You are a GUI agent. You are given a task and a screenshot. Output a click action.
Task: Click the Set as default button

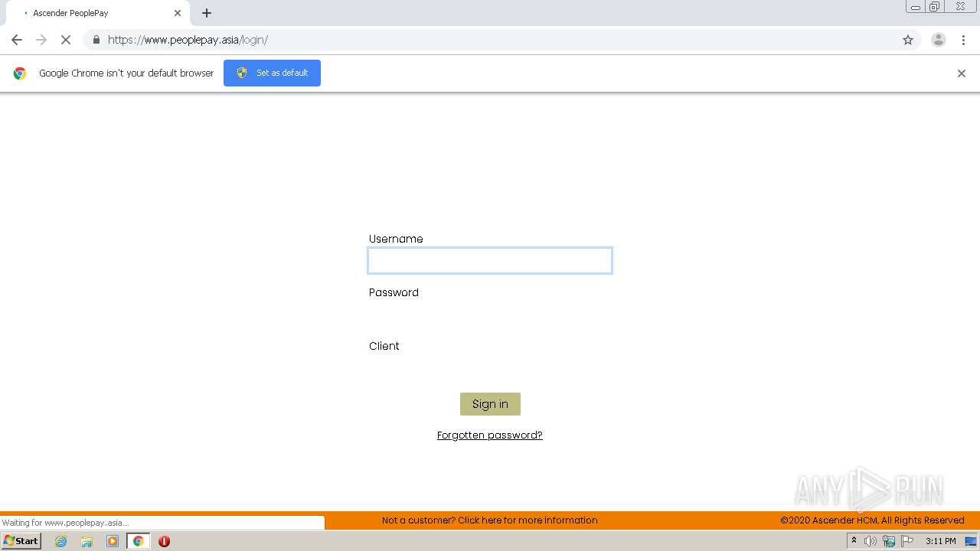click(x=272, y=73)
